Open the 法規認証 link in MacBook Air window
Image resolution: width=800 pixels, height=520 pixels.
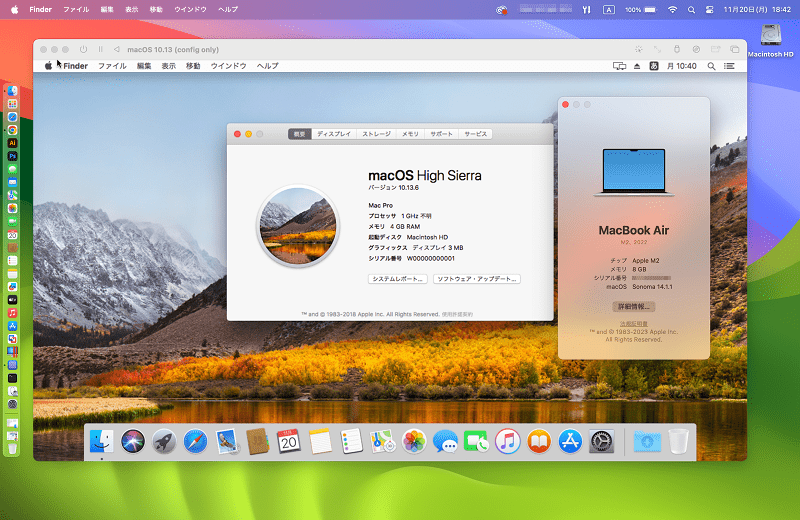(x=634, y=324)
